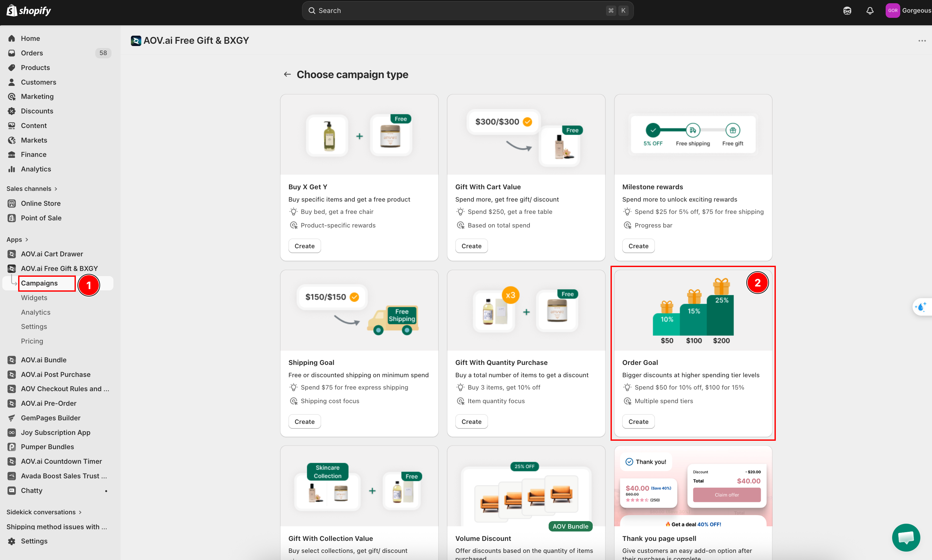Click the Shopify logo
Viewport: 932px width, 560px height.
click(x=29, y=11)
